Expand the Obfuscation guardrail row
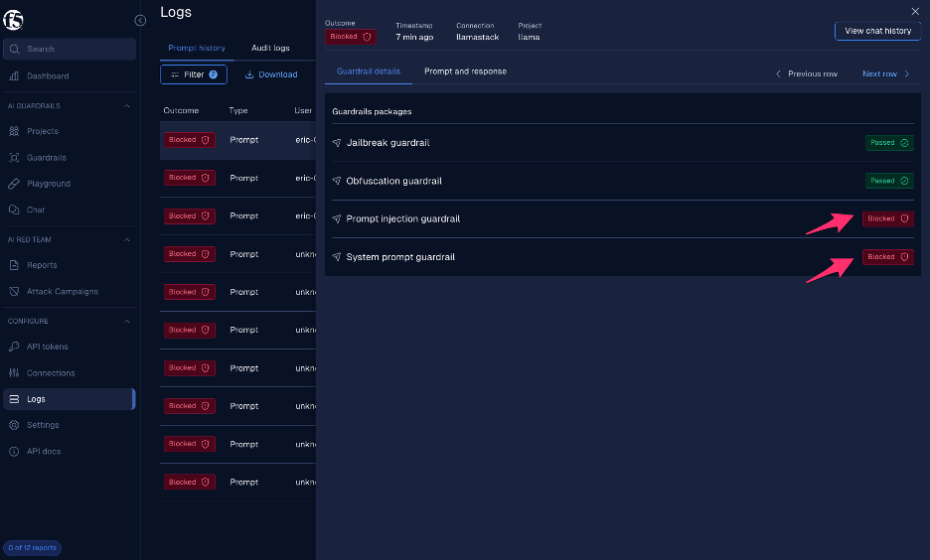Viewport: 930px width, 560px height. [x=623, y=181]
